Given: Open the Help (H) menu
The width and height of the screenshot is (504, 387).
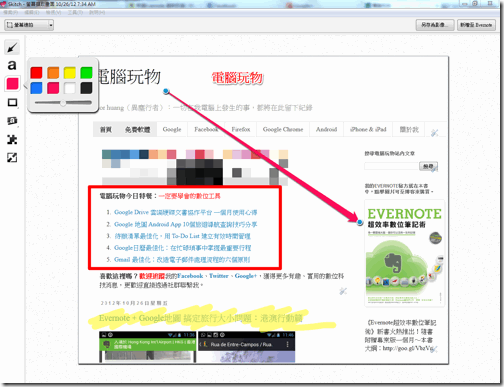Looking at the screenshot, I should [97, 12].
